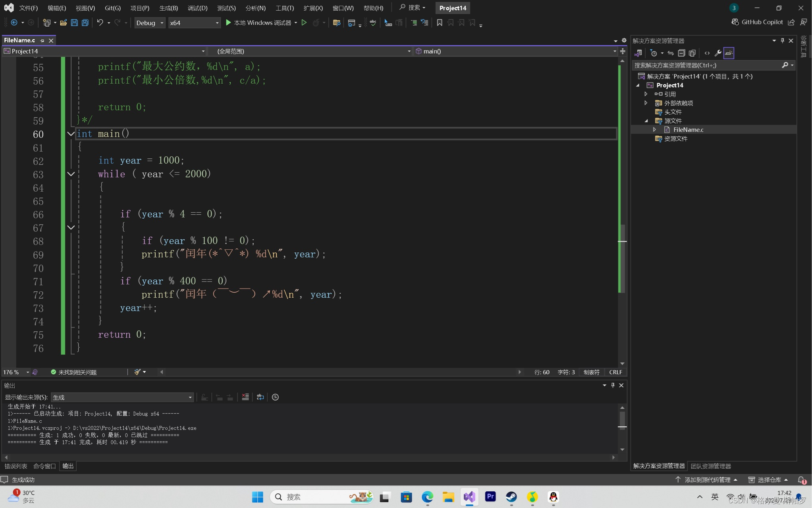Toggle pin on FileName.c tab
Image resolution: width=812 pixels, height=508 pixels.
point(42,40)
